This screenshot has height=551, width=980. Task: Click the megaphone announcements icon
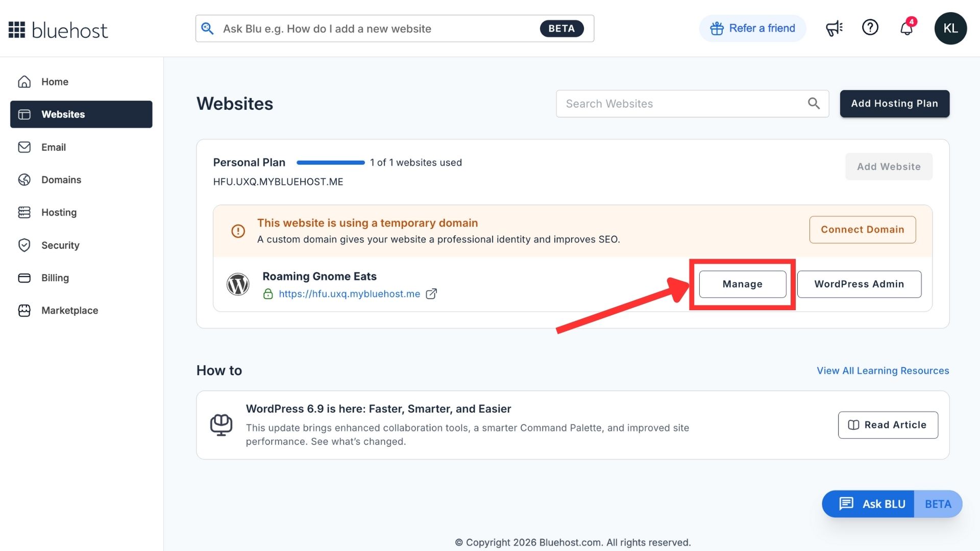tap(834, 28)
